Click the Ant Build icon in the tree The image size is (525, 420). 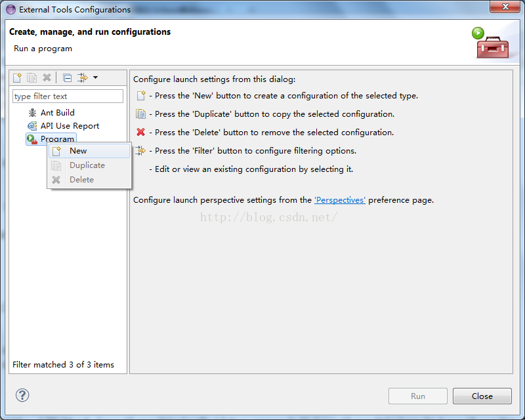[x=31, y=112]
